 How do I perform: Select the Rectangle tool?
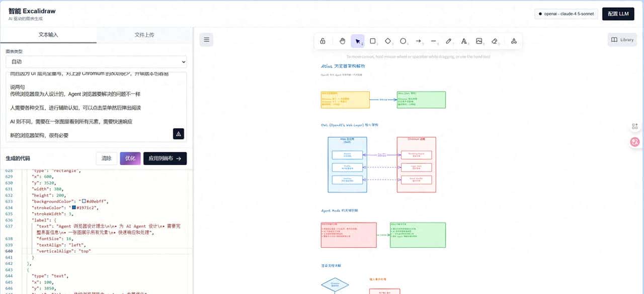point(373,41)
